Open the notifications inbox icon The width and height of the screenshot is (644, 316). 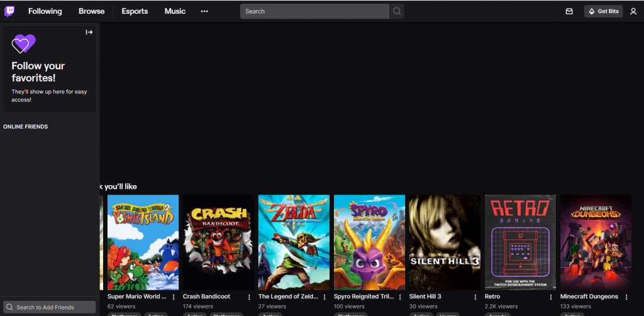(569, 11)
